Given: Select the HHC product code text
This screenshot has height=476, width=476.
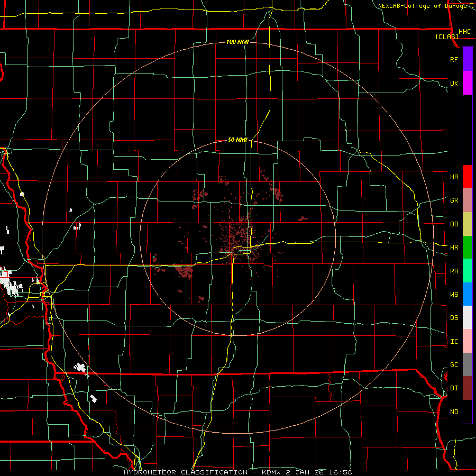Looking at the screenshot, I should pos(464,32).
